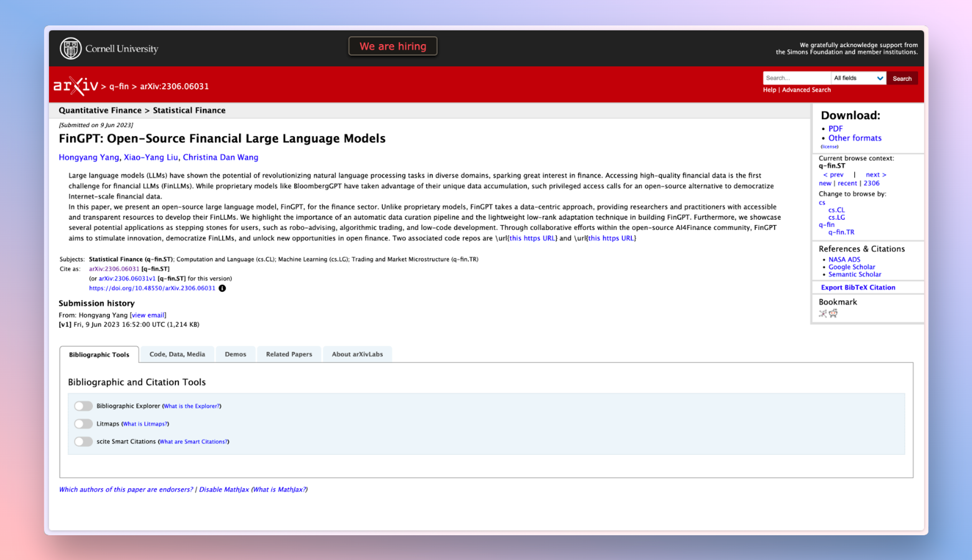This screenshot has height=560, width=972.
Task: Click the DOI info icon
Action: (x=222, y=288)
